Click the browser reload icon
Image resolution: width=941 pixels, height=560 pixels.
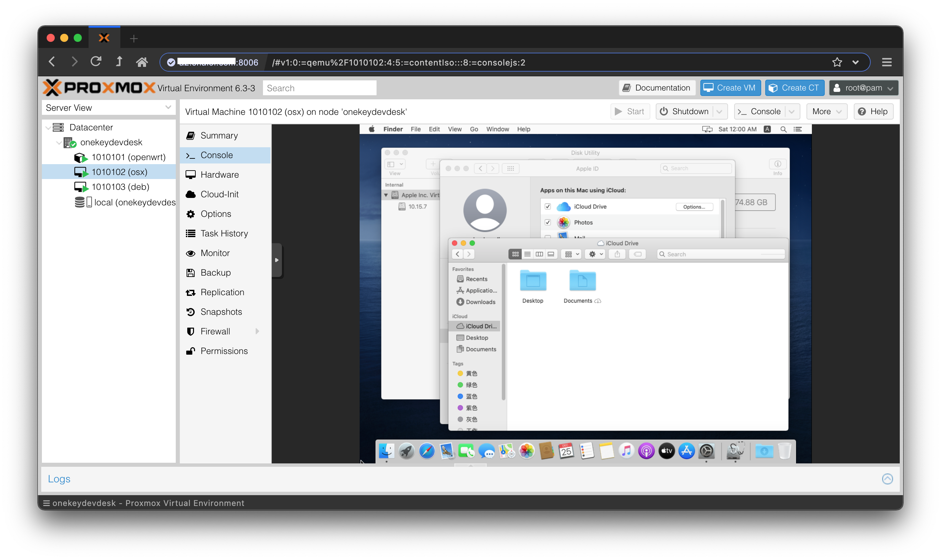[x=96, y=61]
